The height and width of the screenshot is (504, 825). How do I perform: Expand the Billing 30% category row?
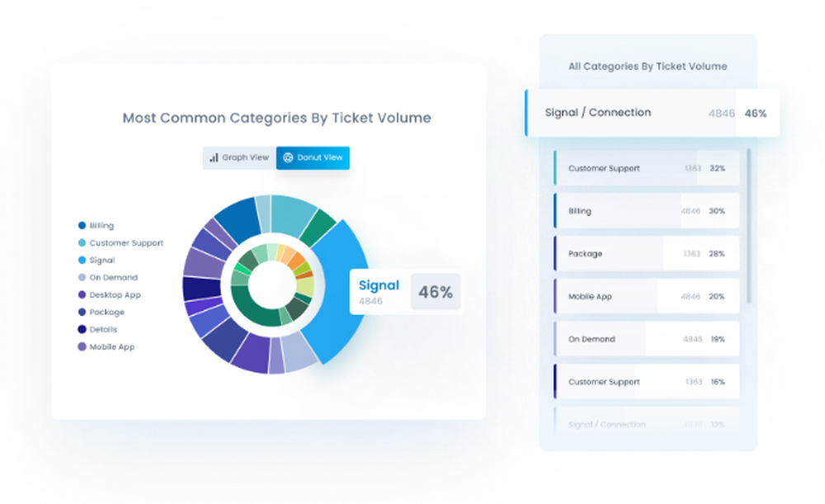click(646, 211)
